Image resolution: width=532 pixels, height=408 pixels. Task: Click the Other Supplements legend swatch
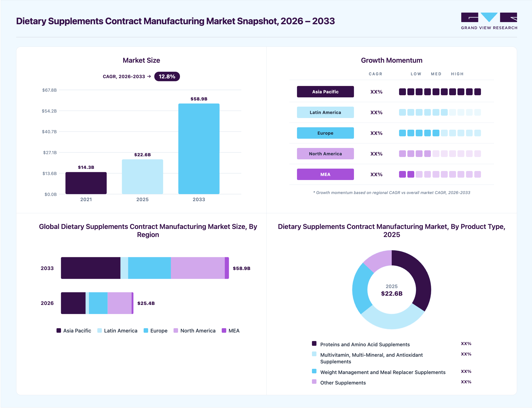pyautogui.click(x=314, y=382)
